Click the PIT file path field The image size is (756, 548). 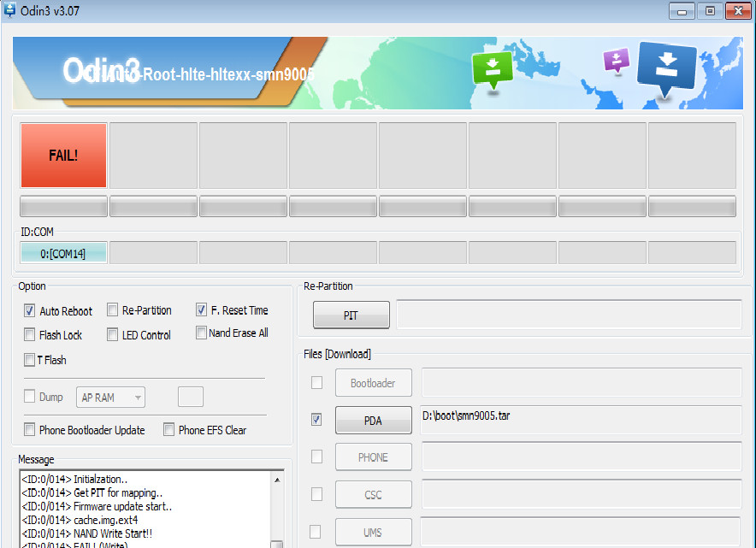[x=569, y=315]
